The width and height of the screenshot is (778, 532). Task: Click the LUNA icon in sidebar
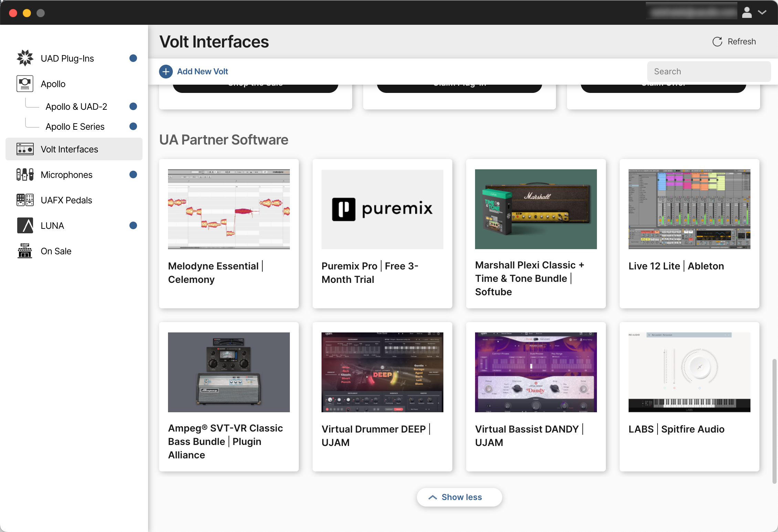click(x=25, y=225)
